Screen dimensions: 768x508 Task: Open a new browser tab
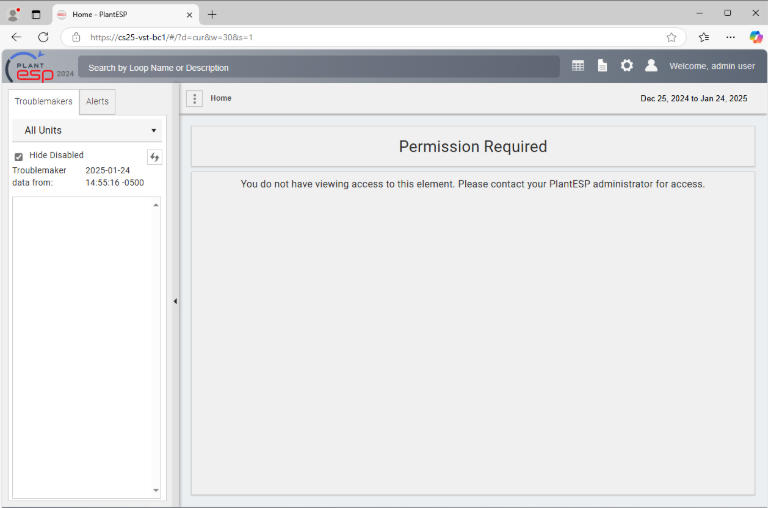[x=212, y=15]
